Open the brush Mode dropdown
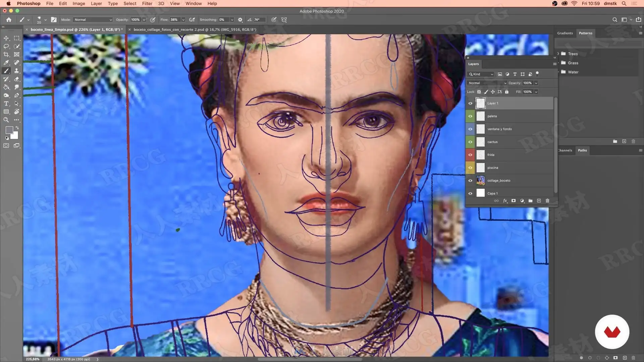The height and width of the screenshot is (362, 644). point(93,20)
